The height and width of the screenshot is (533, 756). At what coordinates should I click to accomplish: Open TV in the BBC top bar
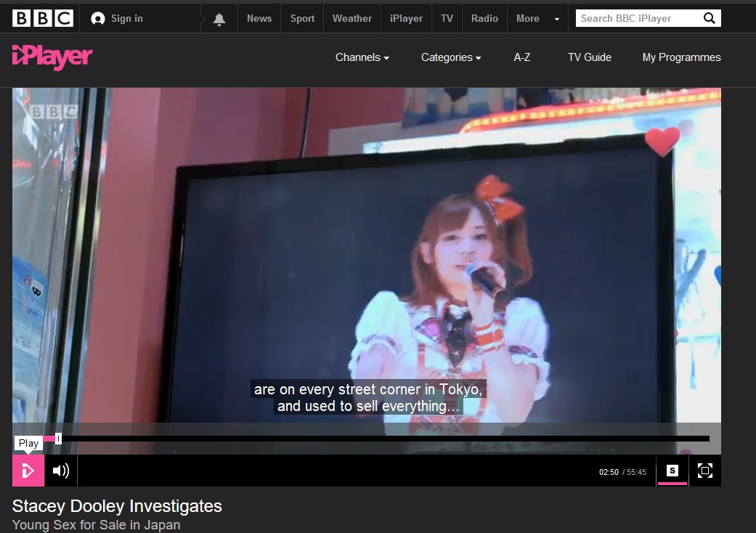coord(447,18)
